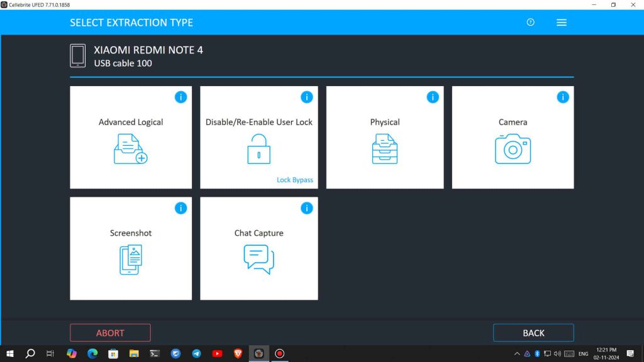Image resolution: width=644 pixels, height=362 pixels.
Task: Open the hamburger menu in header
Action: click(562, 23)
